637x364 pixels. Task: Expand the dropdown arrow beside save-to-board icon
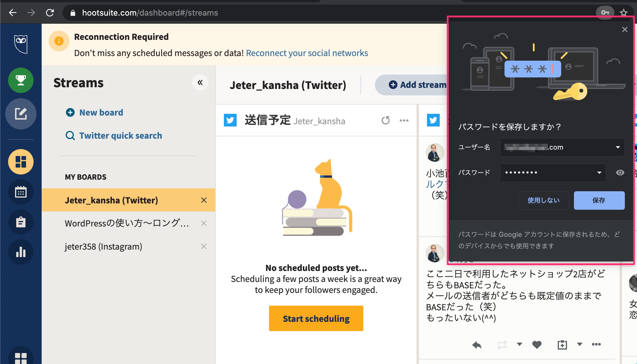579,344
